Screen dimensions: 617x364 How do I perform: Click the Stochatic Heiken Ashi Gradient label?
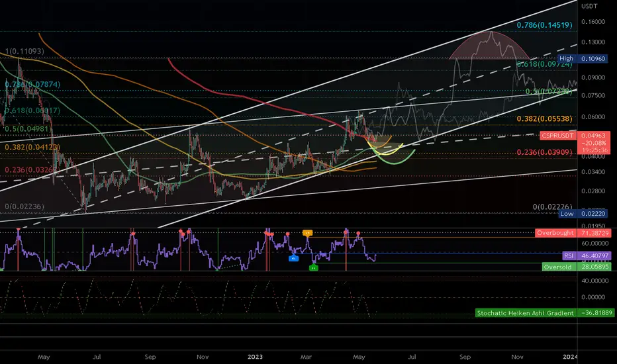[x=526, y=313]
